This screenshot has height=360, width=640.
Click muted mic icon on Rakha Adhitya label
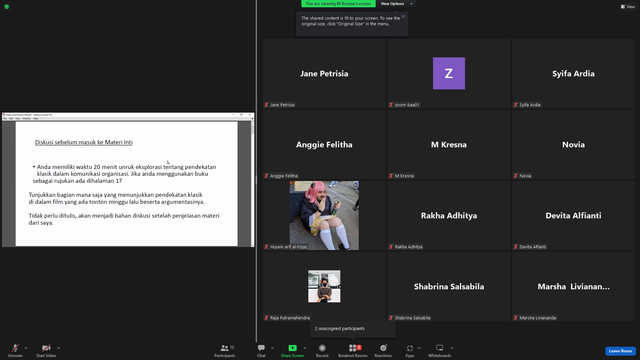pos(391,247)
